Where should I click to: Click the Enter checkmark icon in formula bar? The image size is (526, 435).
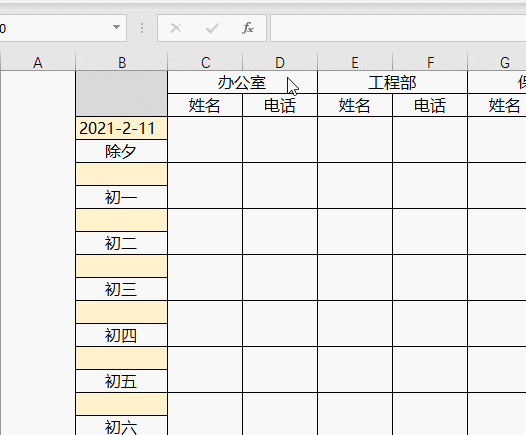click(212, 28)
